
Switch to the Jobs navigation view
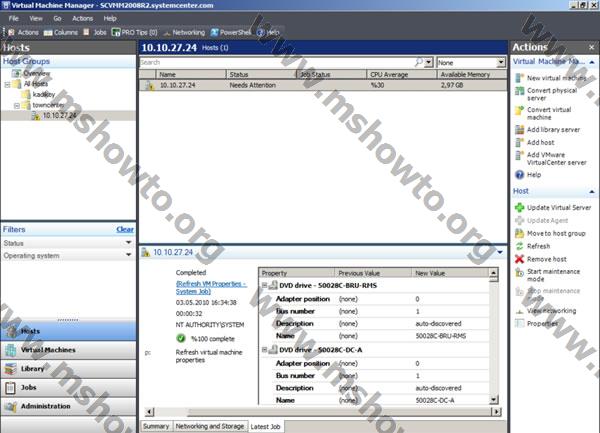(68, 387)
